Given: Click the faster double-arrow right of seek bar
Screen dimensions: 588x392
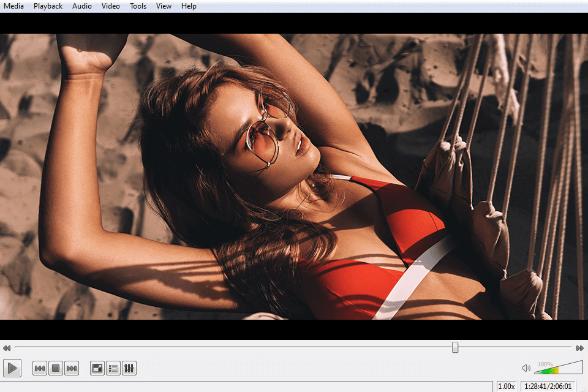Looking at the screenshot, I should 580,348.
